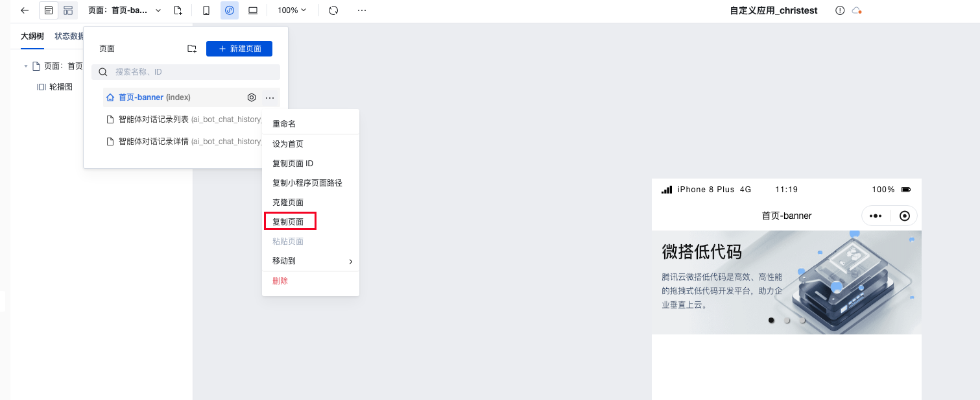The image size is (980, 400).
Task: Choose 设为首页 from context menu
Action: 311,144
